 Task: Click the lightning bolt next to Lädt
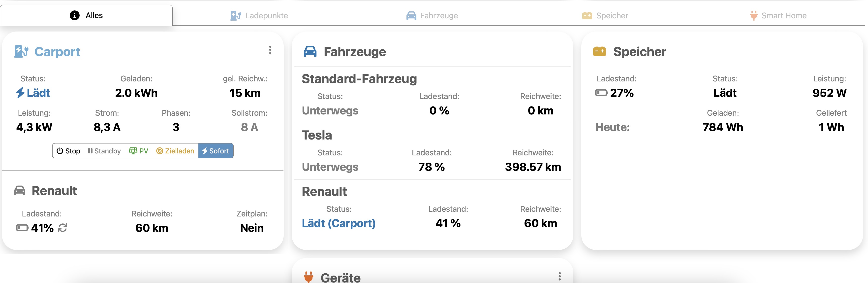coord(20,93)
